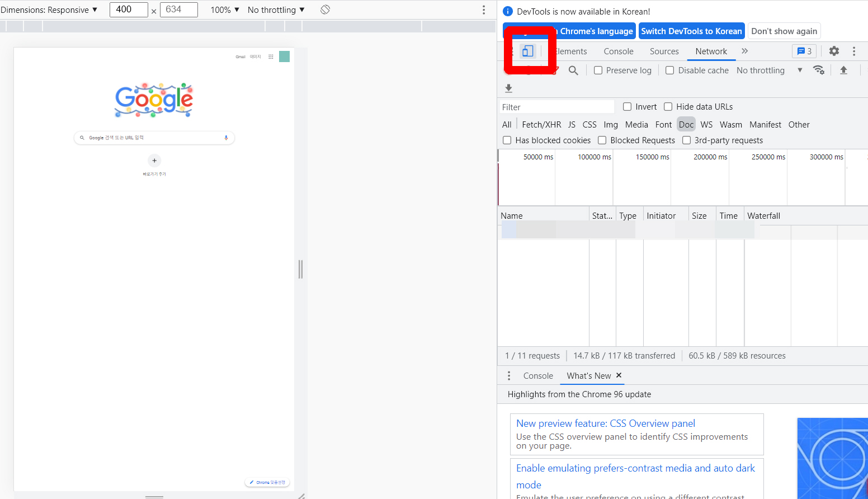Open New preview feature: CSS Overview panel link

606,423
